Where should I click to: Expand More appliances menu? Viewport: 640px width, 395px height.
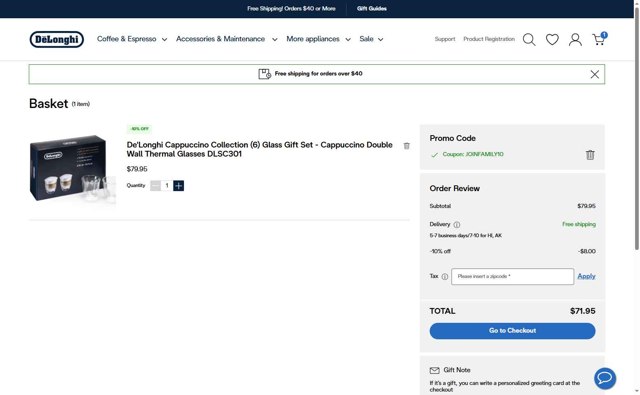tap(318, 39)
